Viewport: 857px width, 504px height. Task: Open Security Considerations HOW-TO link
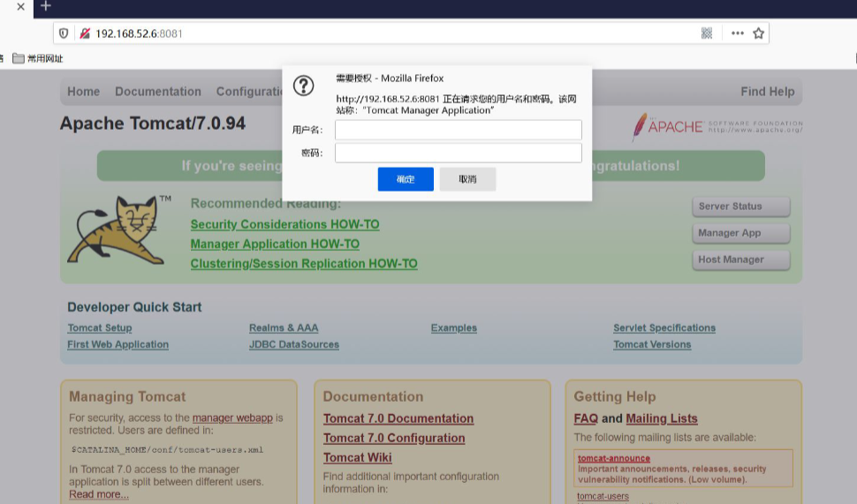click(284, 225)
